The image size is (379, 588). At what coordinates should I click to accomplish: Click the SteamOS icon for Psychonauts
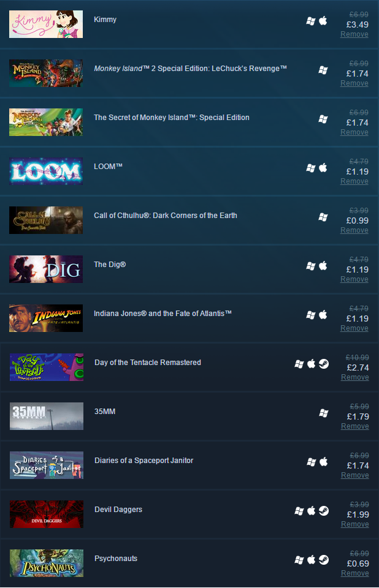pos(324,560)
